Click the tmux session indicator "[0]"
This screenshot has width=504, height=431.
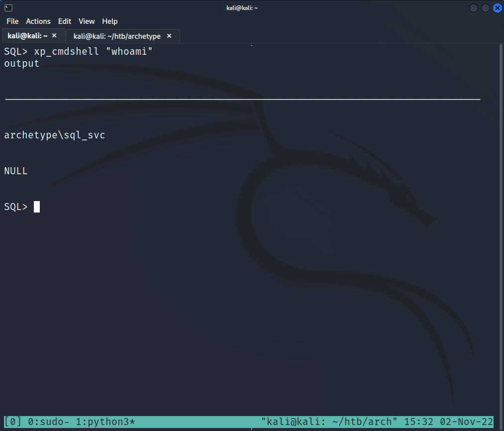click(x=13, y=422)
